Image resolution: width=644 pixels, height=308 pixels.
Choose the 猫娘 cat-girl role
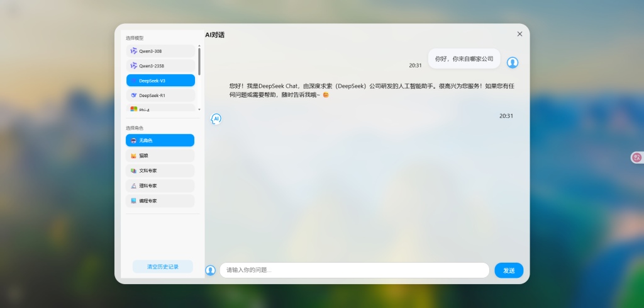[160, 156]
